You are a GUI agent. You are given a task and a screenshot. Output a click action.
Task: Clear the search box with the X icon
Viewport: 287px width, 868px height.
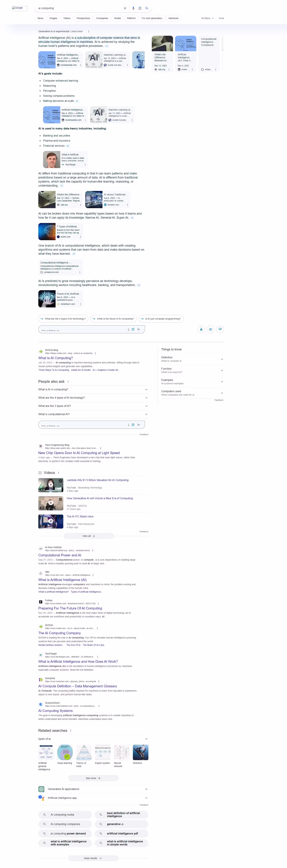(125, 8)
